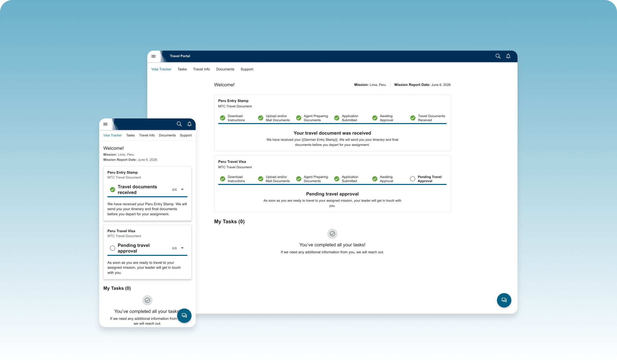
Task: Click mobile 'Travel documents received' status heading
Action: (x=137, y=190)
